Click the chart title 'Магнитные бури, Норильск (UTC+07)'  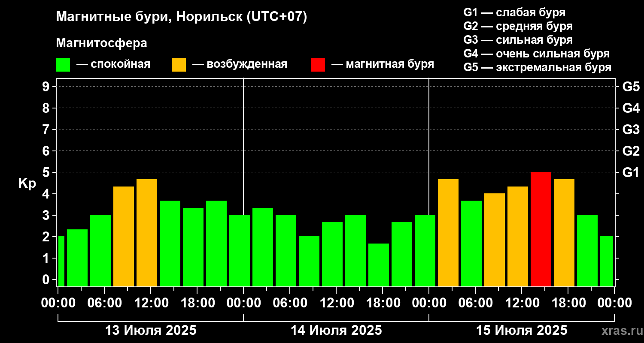click(x=182, y=17)
